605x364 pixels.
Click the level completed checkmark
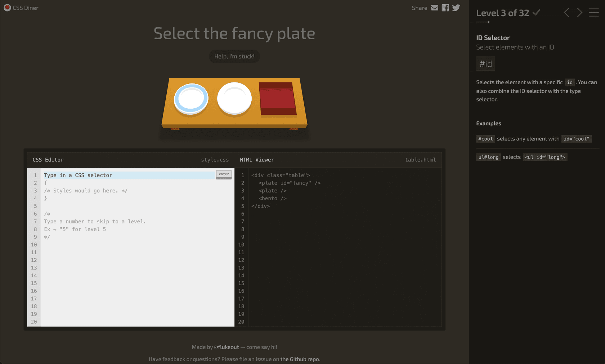[536, 13]
